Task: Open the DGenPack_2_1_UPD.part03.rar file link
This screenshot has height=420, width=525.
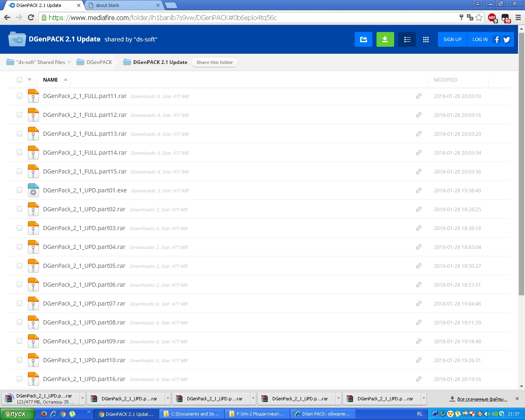Action: click(84, 228)
